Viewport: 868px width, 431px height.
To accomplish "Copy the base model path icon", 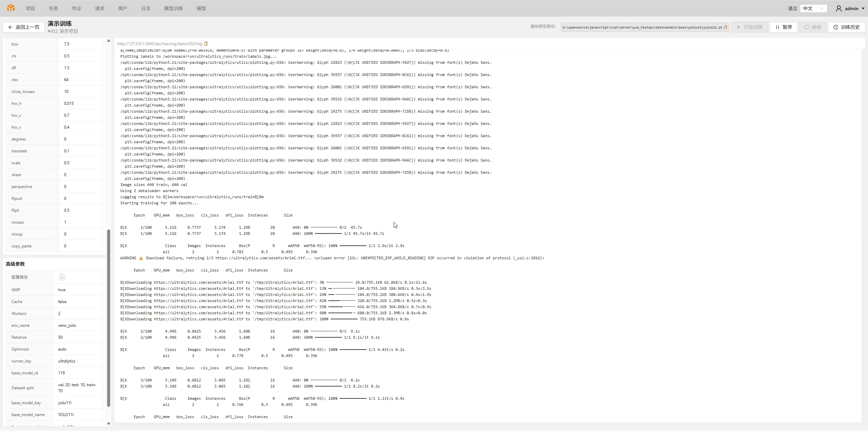I will click(x=726, y=27).
